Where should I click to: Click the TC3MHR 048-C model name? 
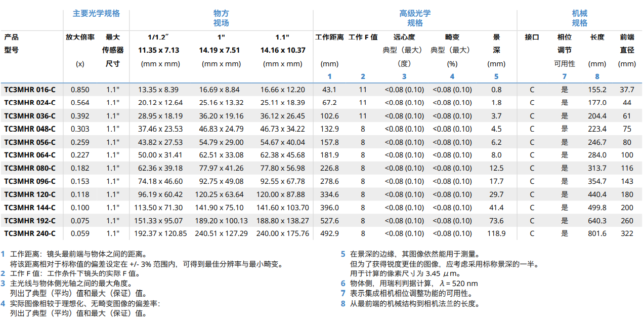(30, 129)
